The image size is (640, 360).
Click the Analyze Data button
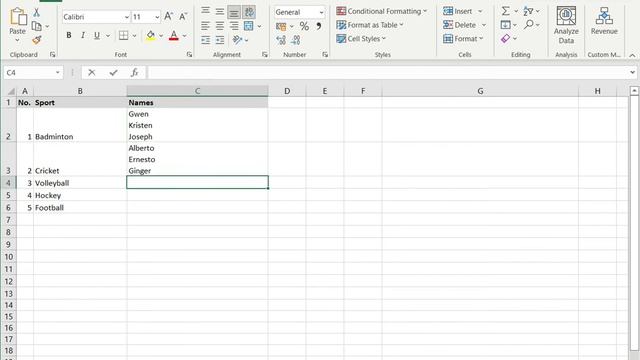(x=566, y=25)
